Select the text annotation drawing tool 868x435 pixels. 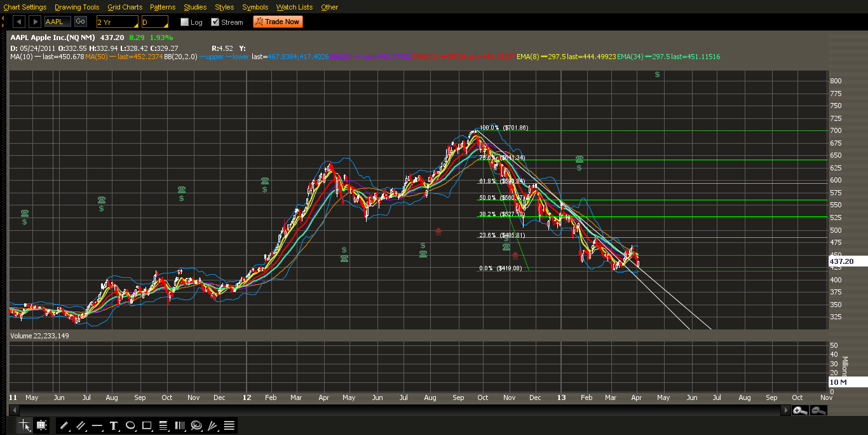point(114,425)
